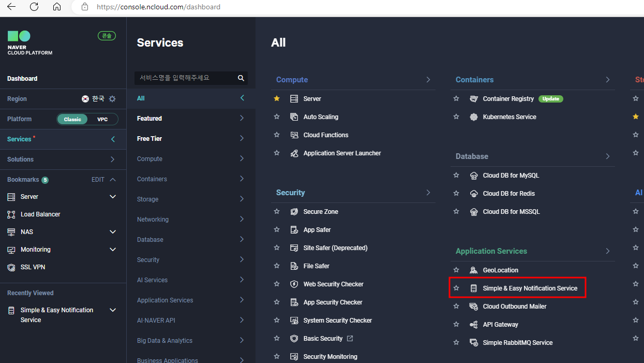This screenshot has width=644, height=363.
Task: Click the Kubernetes Service icon
Action: (x=474, y=117)
